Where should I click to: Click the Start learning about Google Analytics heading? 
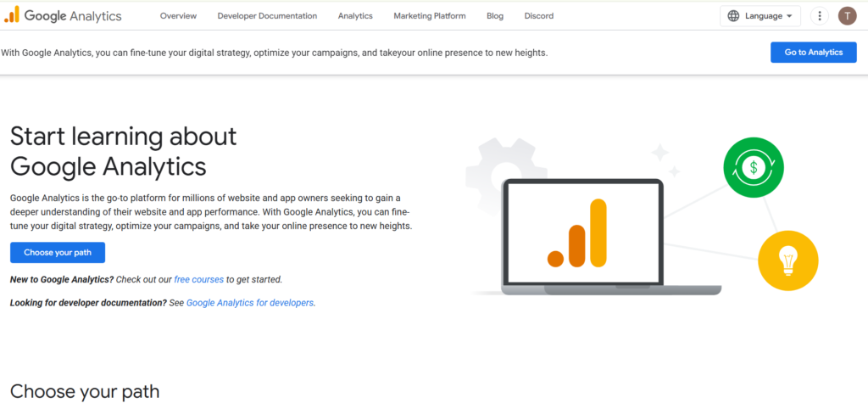tap(124, 151)
